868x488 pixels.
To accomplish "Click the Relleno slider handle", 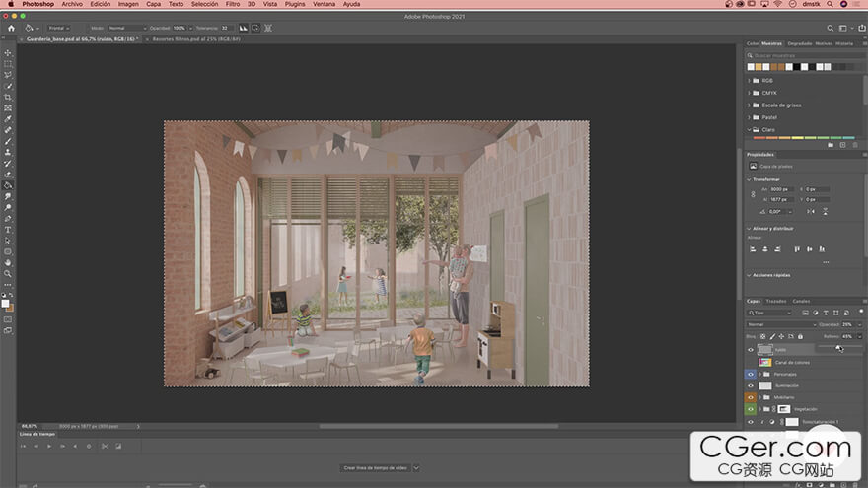I will coord(838,346).
